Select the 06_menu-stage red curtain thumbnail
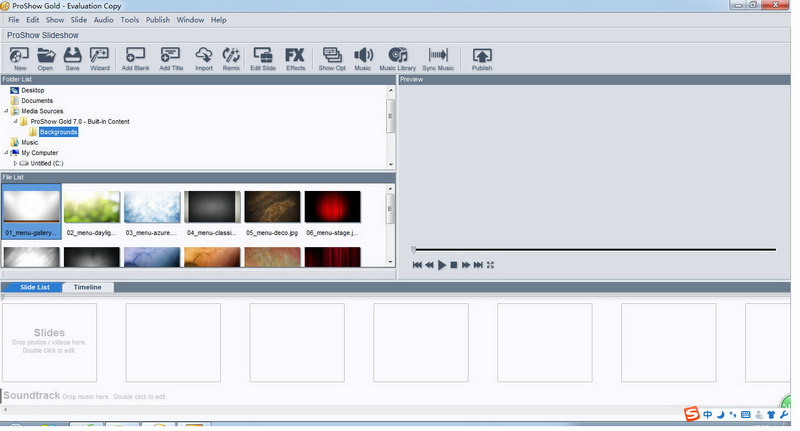Screen dimensions: 800x431 [x=332, y=208]
